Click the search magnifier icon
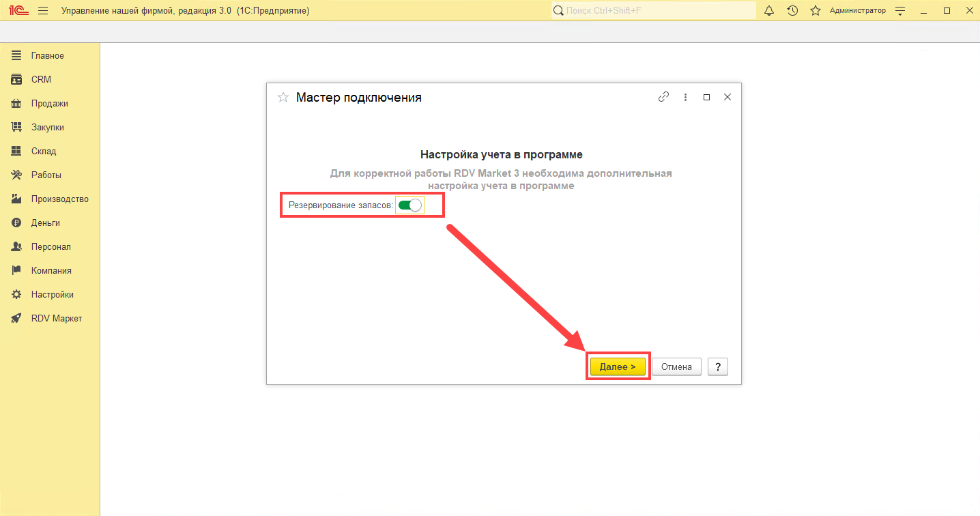Screen dimensions: 980x516 tap(558, 11)
